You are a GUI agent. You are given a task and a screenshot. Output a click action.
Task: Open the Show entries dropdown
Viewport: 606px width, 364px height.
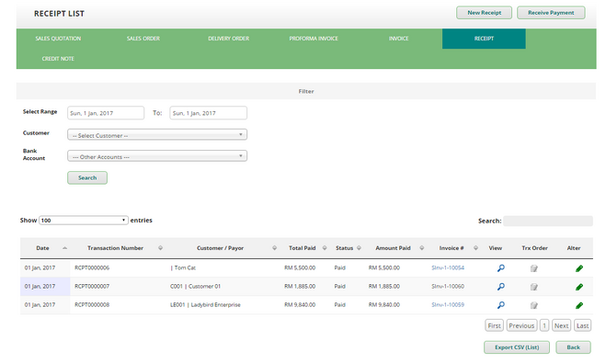(84, 221)
